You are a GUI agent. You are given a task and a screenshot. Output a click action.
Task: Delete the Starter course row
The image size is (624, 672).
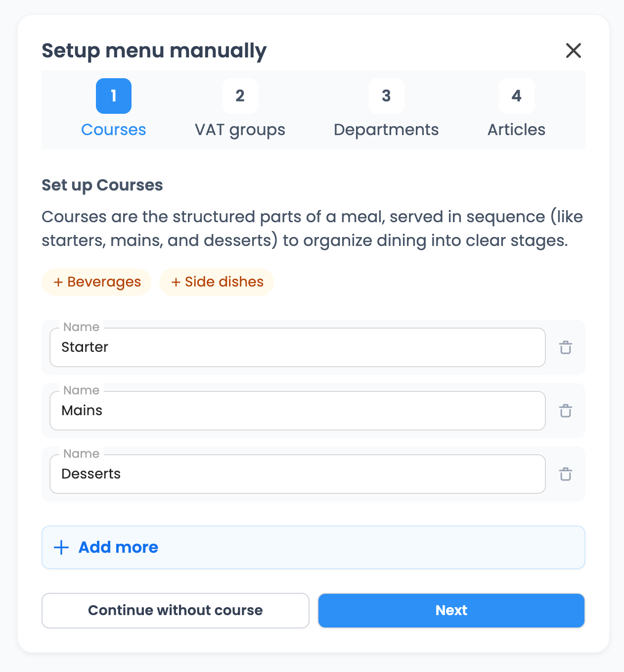click(566, 347)
